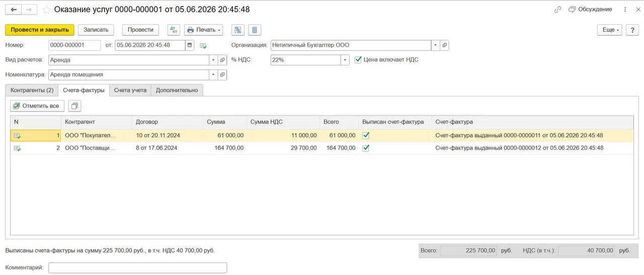Click Номенклатура field Аренда помещения
Viewport: 644px width, 275px height.
click(x=129, y=74)
